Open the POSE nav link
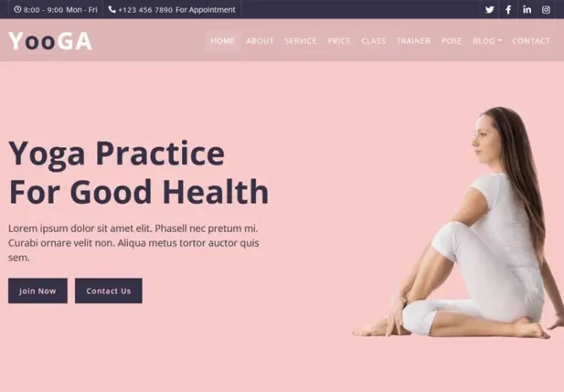This screenshot has height=392, width=564. click(451, 41)
